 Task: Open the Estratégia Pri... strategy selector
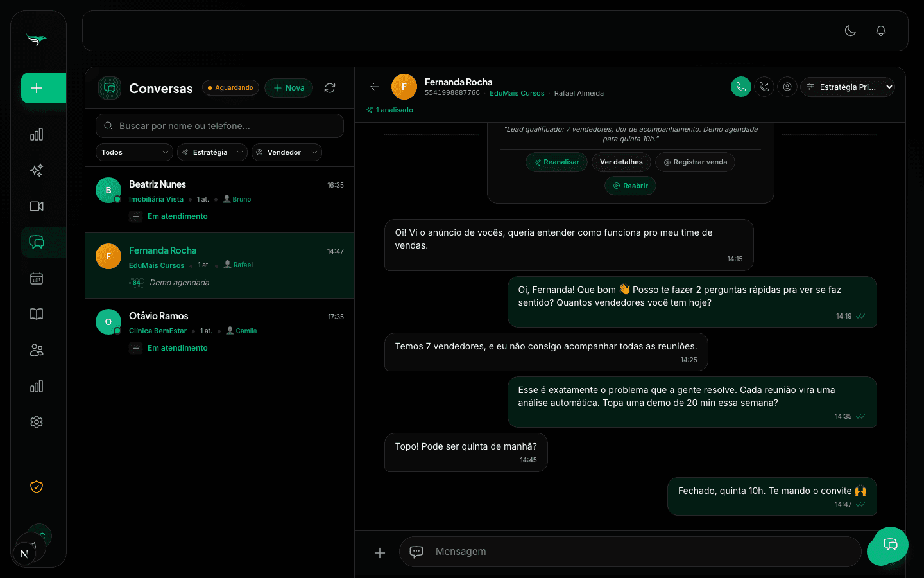click(x=848, y=87)
